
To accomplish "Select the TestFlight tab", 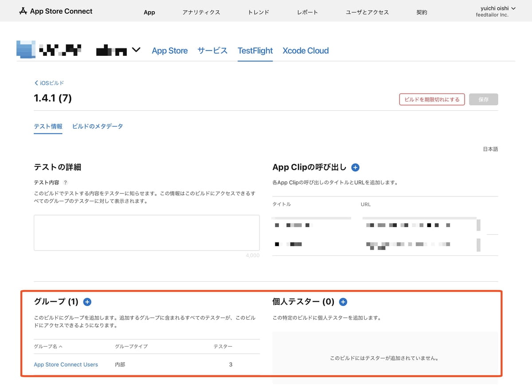I will [255, 51].
